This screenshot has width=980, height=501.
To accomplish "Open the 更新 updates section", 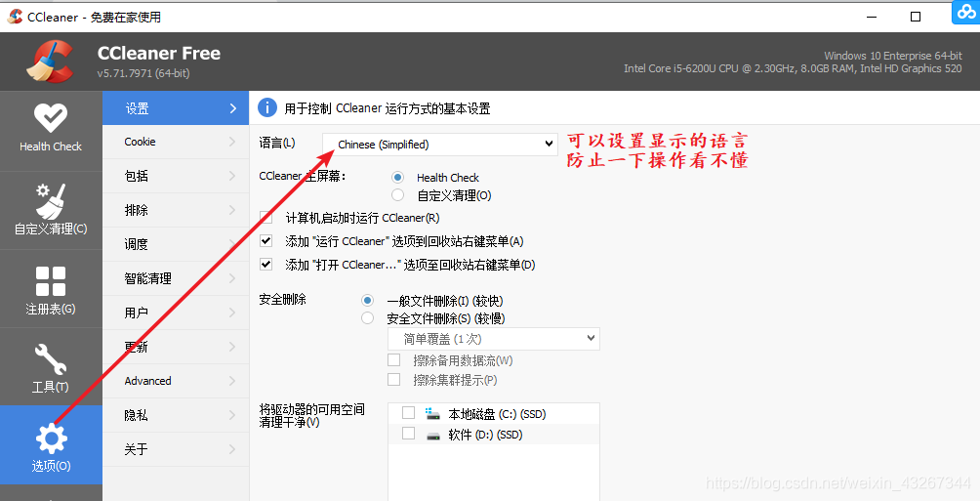I will pyautogui.click(x=176, y=347).
